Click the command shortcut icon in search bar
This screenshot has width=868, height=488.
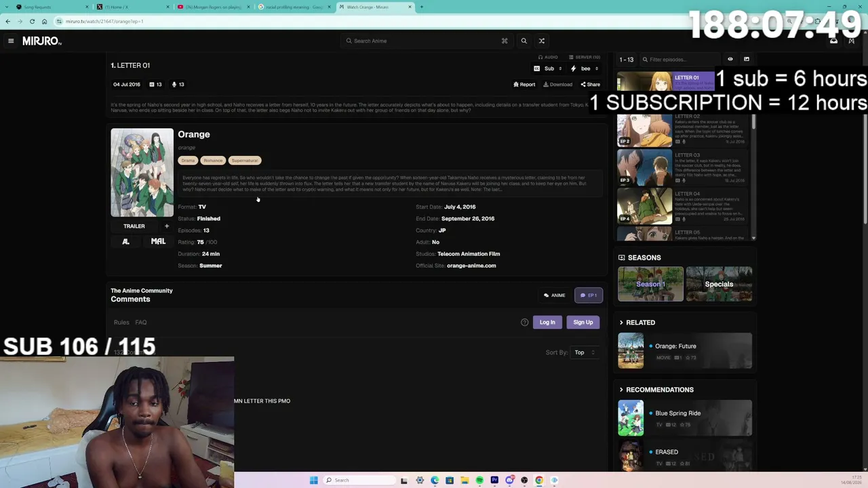[505, 41]
